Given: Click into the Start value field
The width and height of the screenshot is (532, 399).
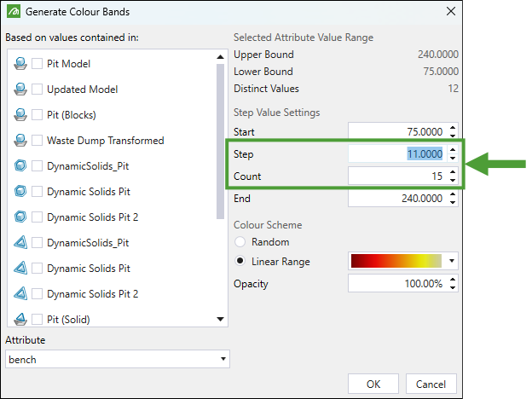Looking at the screenshot, I should [x=397, y=132].
